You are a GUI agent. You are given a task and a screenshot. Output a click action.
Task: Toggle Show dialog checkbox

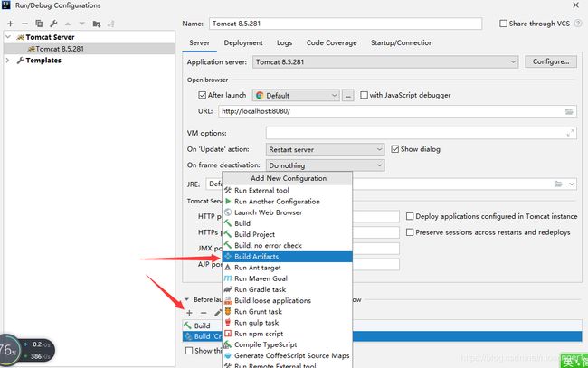(395, 149)
